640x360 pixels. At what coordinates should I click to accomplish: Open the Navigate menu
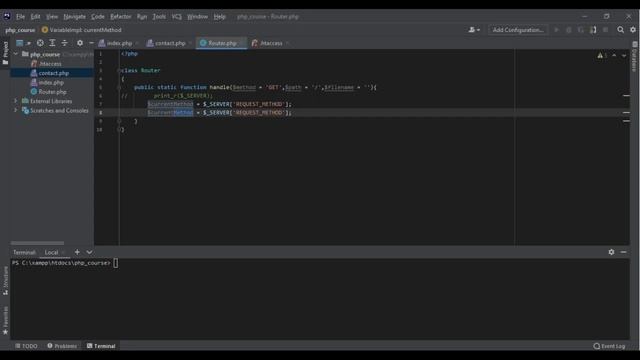click(x=74, y=17)
